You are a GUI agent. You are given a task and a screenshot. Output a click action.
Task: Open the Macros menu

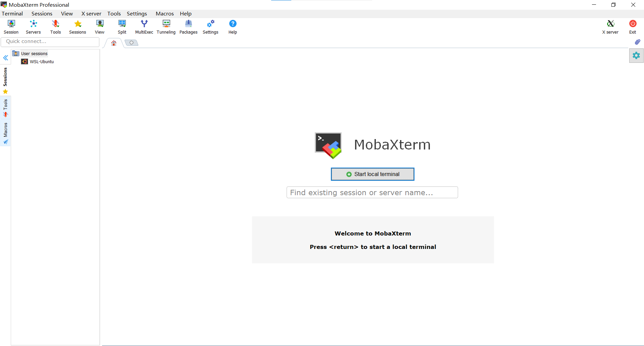[x=165, y=14]
